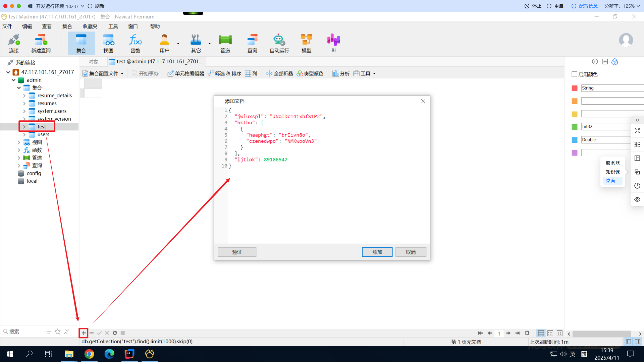The width and height of the screenshot is (644, 362).
Task: Go to the last page arrow
Action: click(x=518, y=333)
